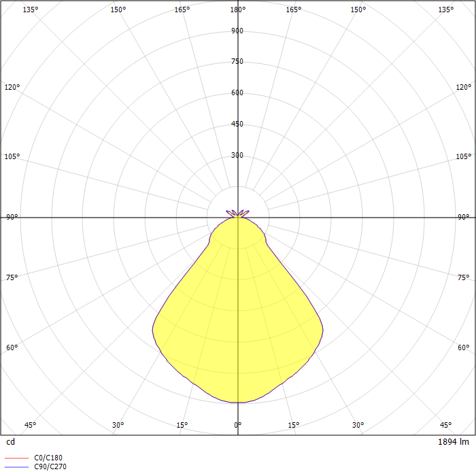Click the cd unit label
Screen dimensions: 476x476
coord(11,442)
